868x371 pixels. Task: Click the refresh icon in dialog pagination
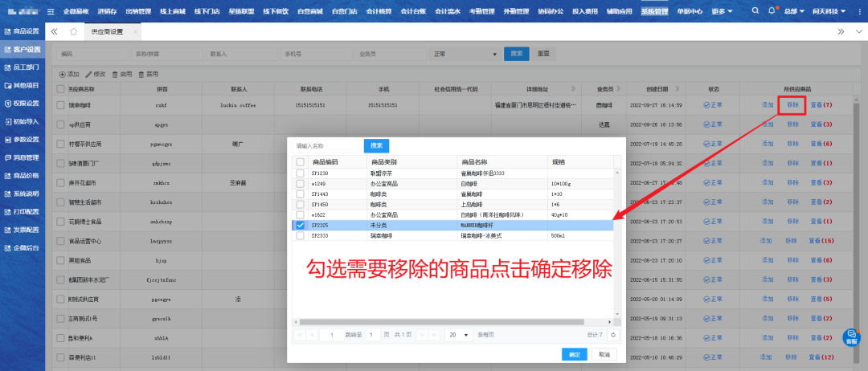tap(612, 334)
